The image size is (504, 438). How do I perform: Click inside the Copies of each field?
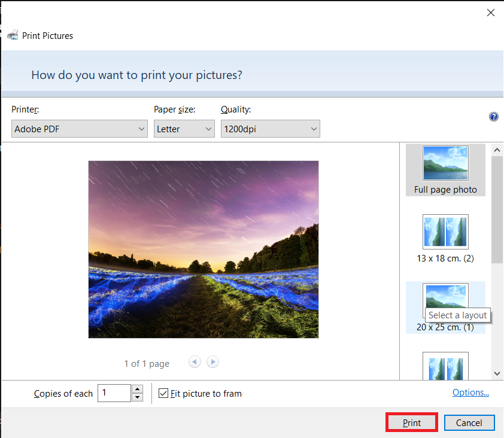pos(114,393)
